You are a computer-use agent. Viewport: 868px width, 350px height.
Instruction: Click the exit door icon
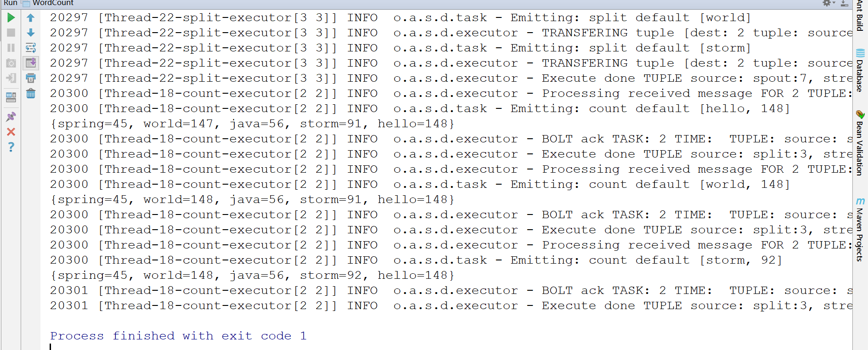[x=11, y=78]
